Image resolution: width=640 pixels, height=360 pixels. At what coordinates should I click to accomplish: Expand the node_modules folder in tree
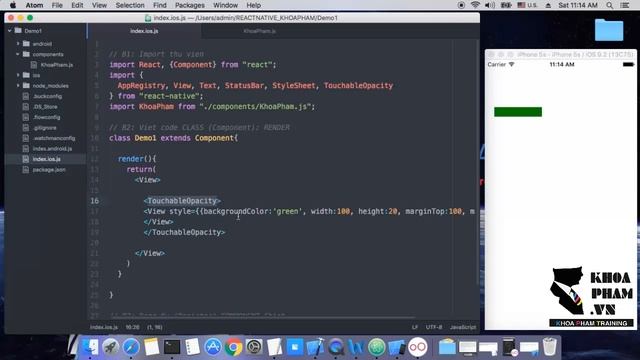(18, 85)
